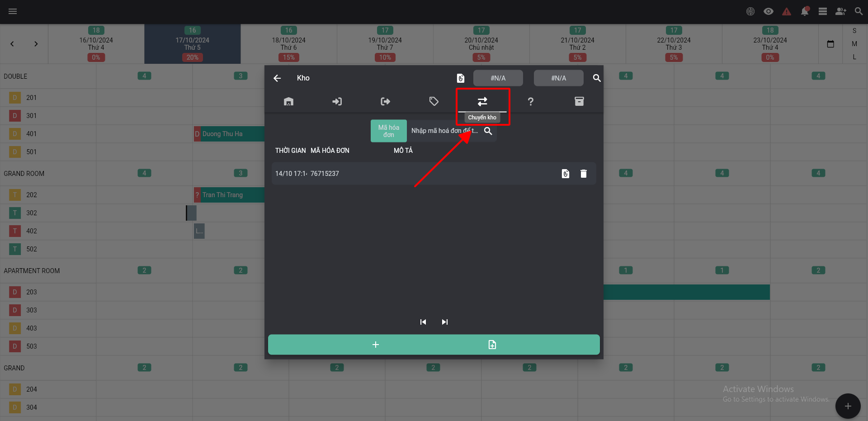Select room 503 row
868x421 pixels.
pos(48,346)
